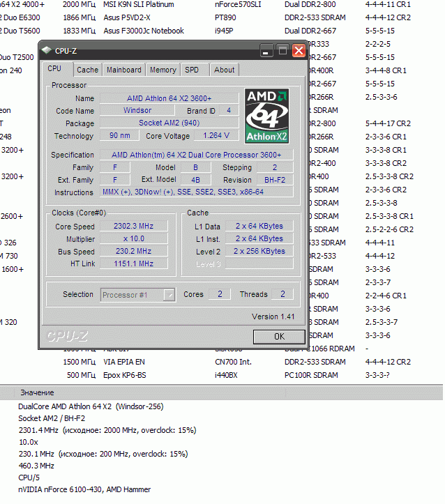The height and width of the screenshot is (504, 445).
Task: Click the L1 Data value 2 x 64 KBytes
Action: click(259, 226)
